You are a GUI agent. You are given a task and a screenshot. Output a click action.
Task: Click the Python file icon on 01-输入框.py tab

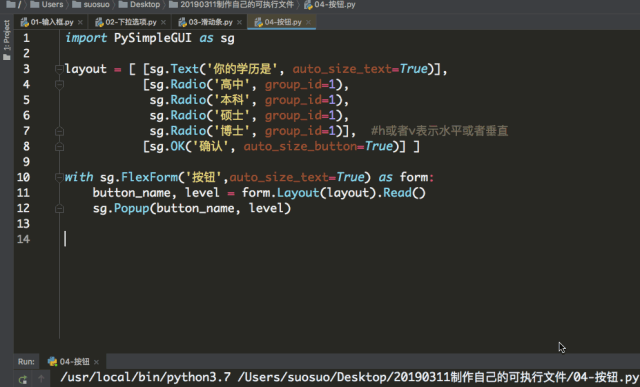(x=24, y=22)
